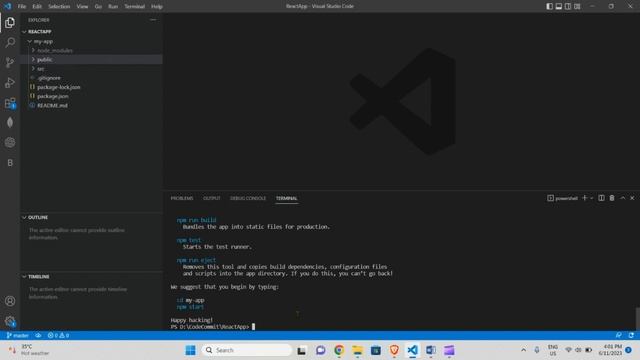The width and height of the screenshot is (640, 360).
Task: Open Google Chrome from the taskbar
Action: (x=339, y=350)
